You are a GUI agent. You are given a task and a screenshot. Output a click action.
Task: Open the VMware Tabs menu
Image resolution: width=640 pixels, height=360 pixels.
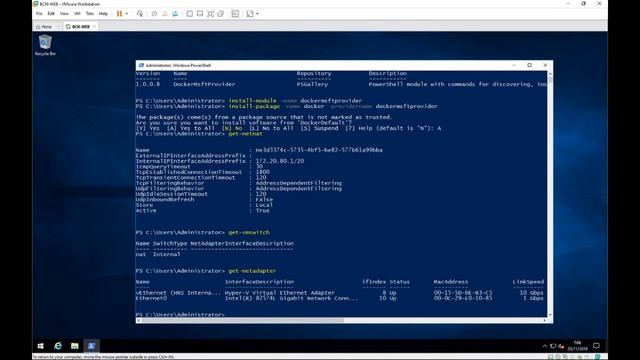(x=90, y=13)
